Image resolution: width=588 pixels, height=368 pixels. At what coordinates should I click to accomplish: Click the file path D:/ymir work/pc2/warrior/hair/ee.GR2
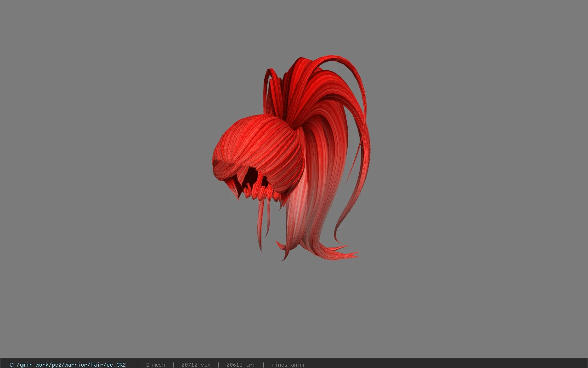pyautogui.click(x=68, y=365)
